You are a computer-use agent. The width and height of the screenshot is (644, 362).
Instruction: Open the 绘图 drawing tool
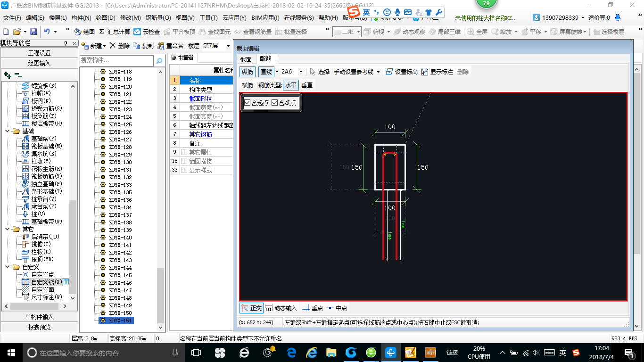(84, 32)
